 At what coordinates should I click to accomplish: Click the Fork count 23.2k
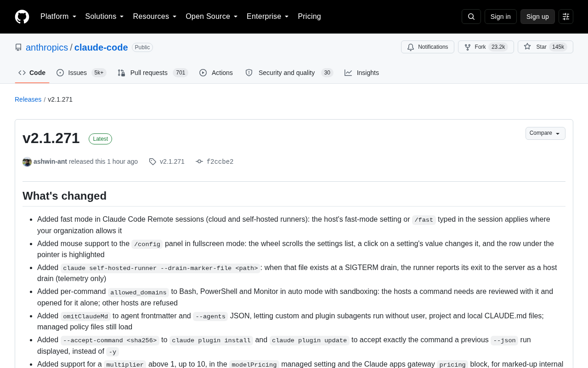pos(498,47)
